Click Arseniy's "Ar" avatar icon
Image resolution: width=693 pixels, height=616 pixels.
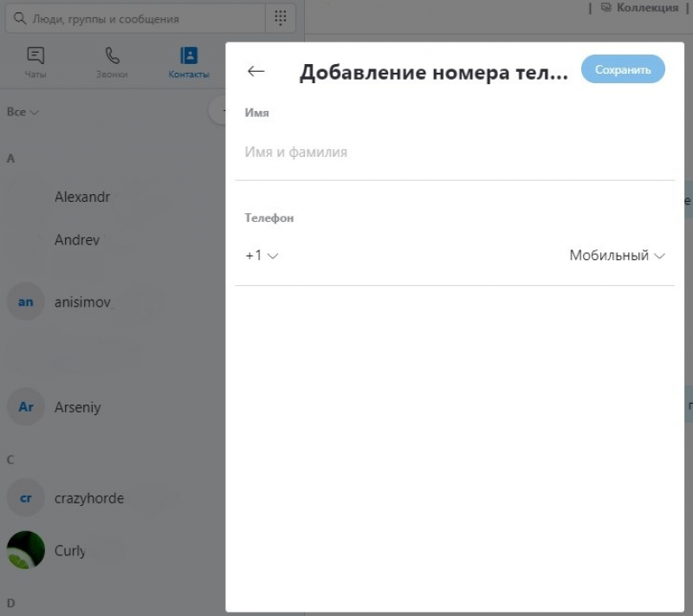[25, 407]
